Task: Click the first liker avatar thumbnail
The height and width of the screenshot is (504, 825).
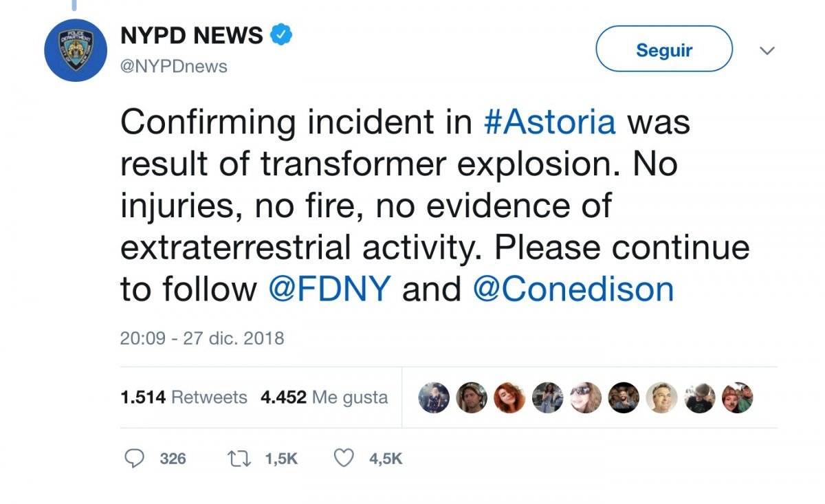Action: [x=434, y=397]
